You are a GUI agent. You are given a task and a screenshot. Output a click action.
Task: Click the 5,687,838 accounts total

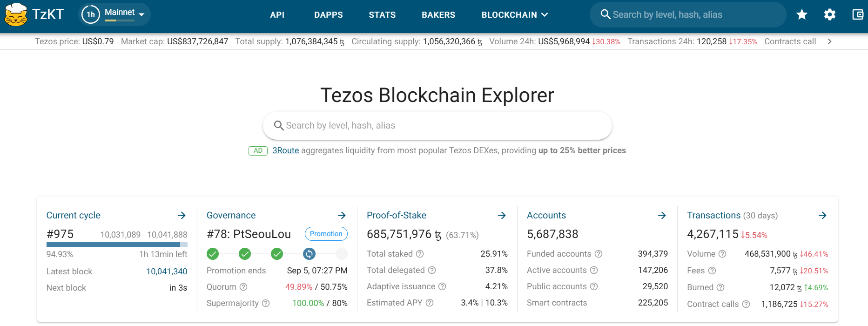coord(552,234)
